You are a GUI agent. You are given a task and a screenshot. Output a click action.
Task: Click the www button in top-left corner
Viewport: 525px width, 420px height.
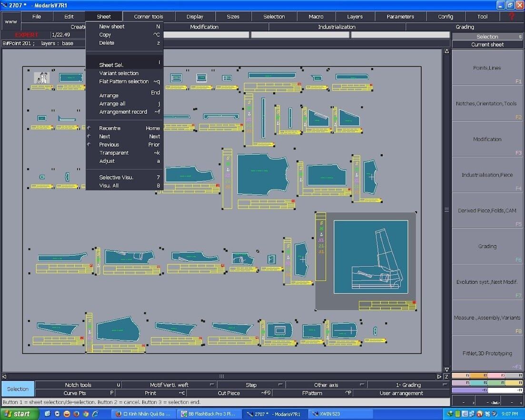[11, 21]
